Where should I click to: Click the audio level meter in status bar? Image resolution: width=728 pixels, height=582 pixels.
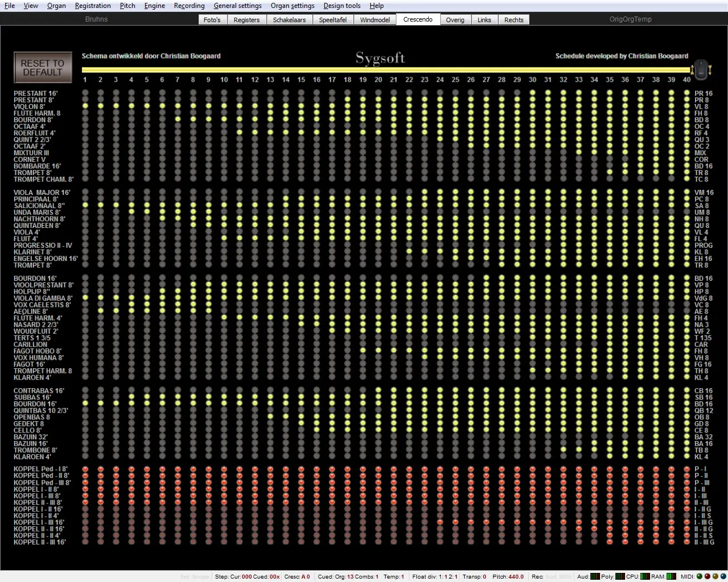595,576
